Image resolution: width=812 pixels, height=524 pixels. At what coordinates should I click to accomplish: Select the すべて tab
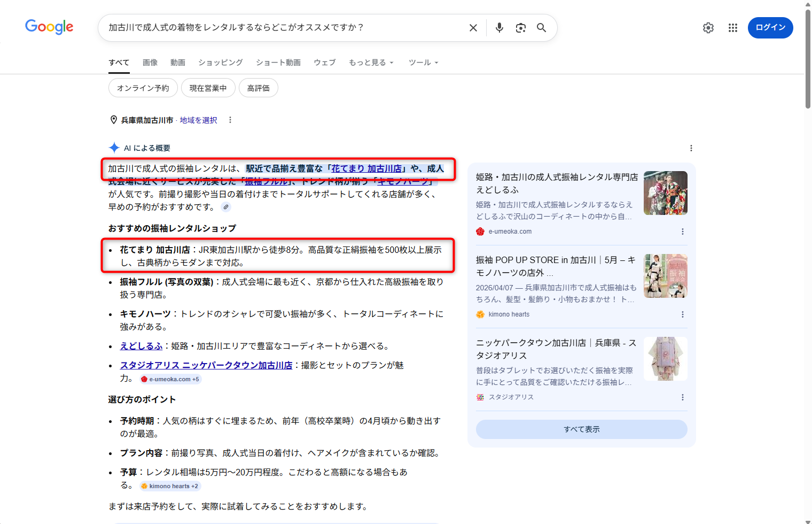[119, 63]
